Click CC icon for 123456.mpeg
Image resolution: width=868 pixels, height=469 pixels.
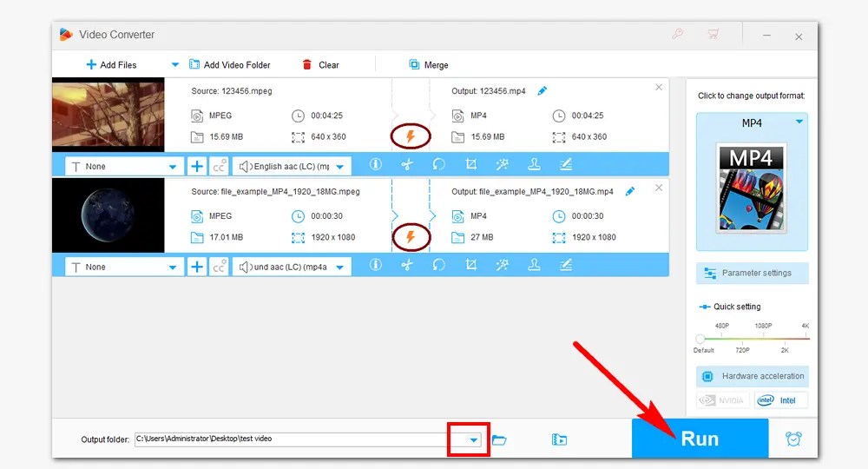(219, 166)
